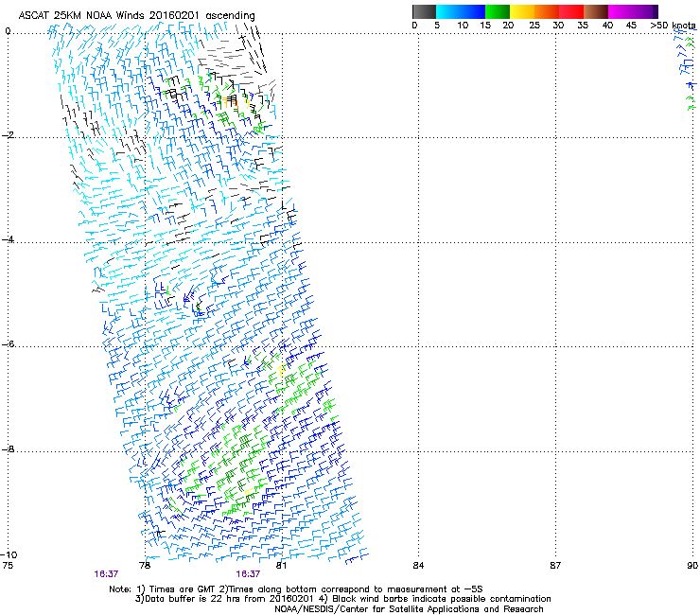Screen dimensions: 700x615
Task: Click the '10' label on the knots scale
Action: 463,25
